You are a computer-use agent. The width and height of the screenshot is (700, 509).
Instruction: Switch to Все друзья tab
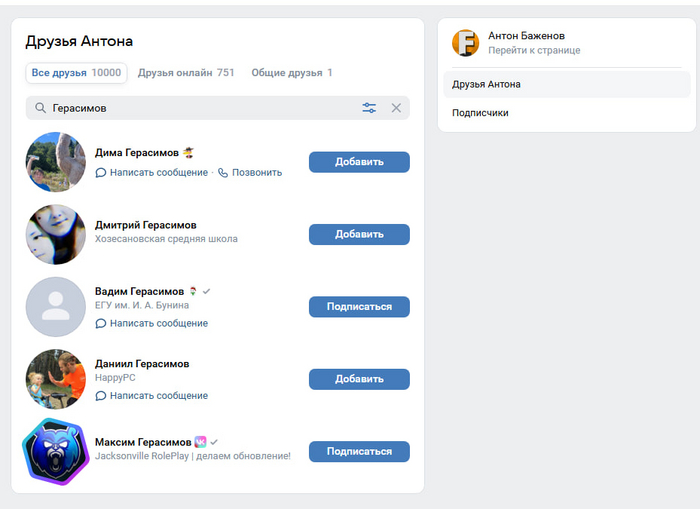(x=76, y=73)
